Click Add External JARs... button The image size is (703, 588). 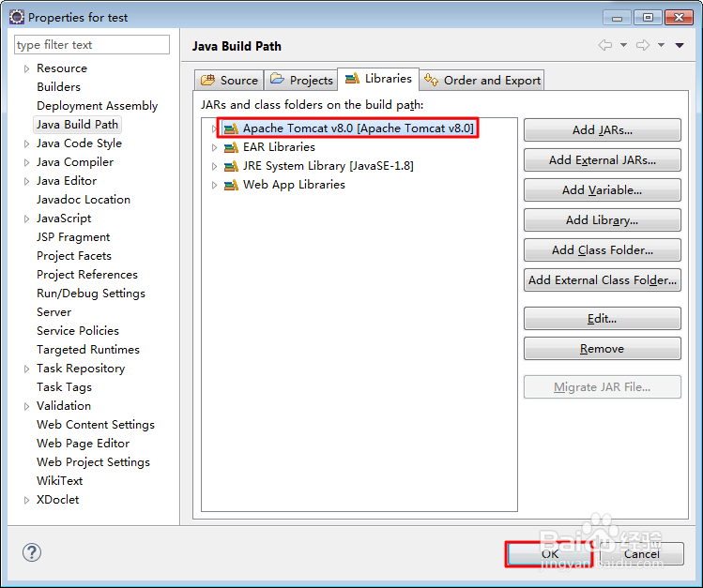coord(603,160)
